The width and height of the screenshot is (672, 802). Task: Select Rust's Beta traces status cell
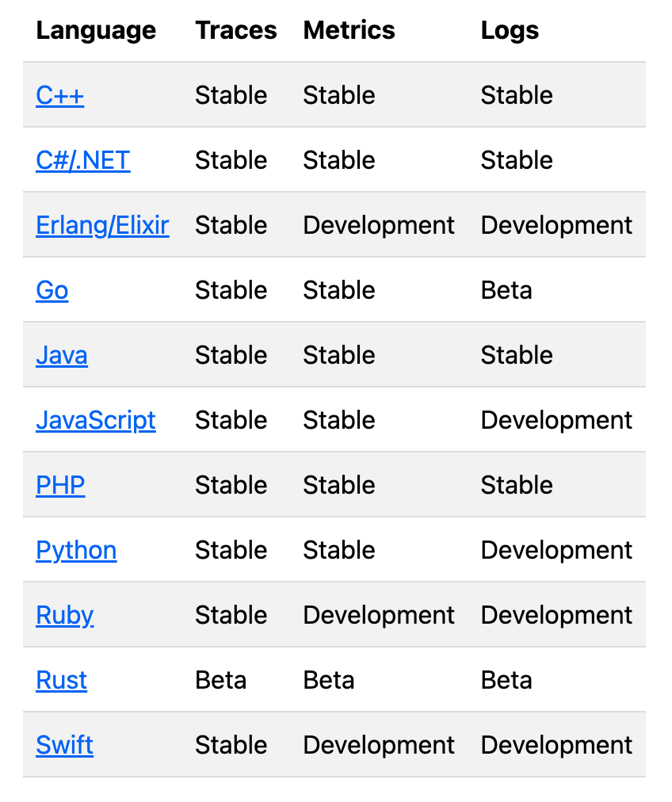pos(220,680)
